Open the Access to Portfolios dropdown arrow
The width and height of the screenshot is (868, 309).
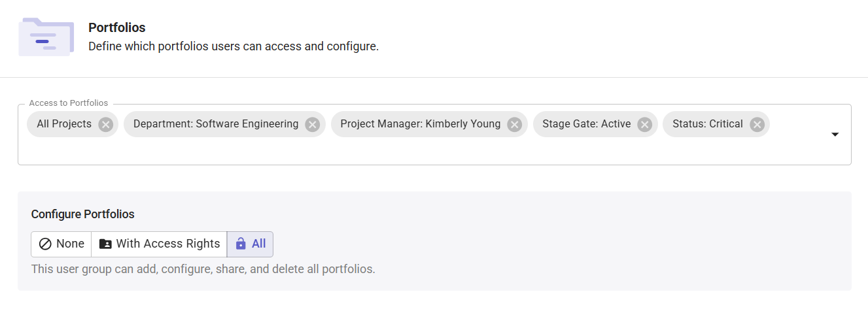835,135
